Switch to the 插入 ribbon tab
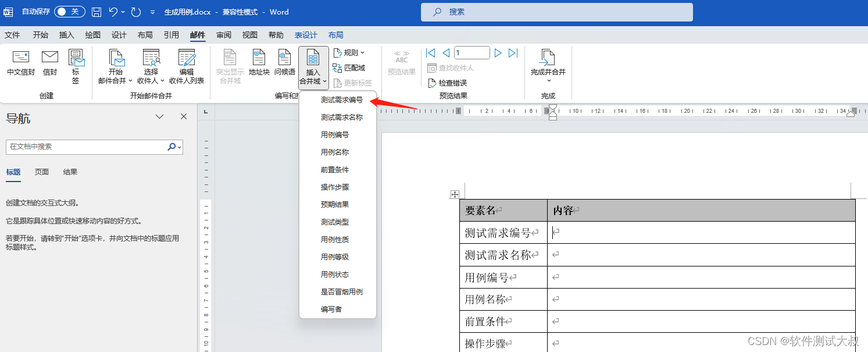Viewport: 868px width, 352px height. pos(67,35)
